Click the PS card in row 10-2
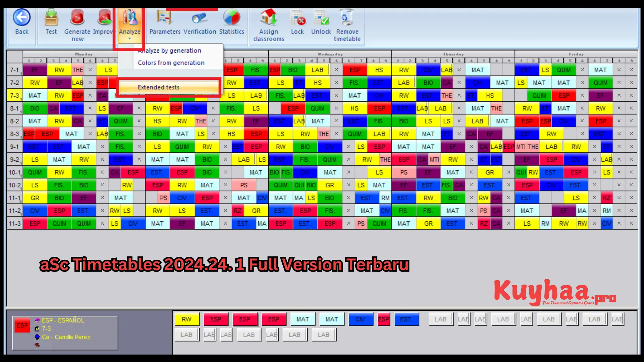644x362 pixels. point(244,185)
